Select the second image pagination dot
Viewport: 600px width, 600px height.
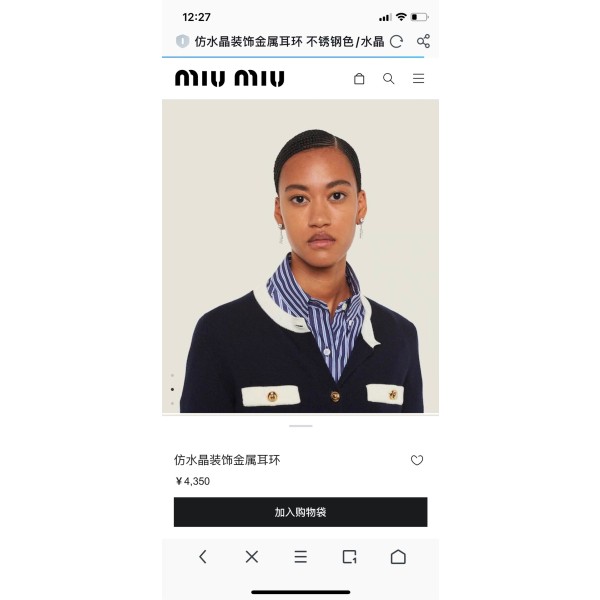(172, 389)
